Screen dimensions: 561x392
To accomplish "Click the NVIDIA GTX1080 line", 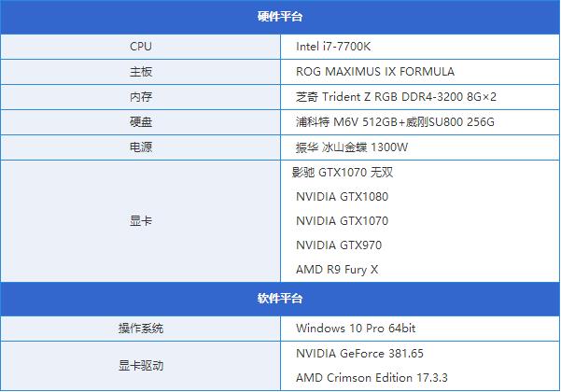I will coord(342,197).
